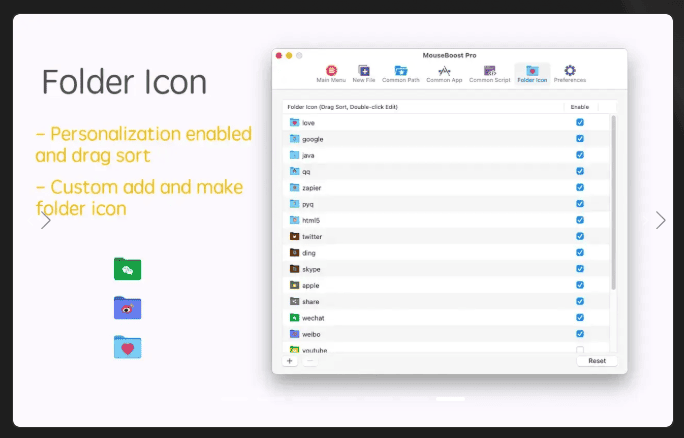Viewport: 684px width, 438px height.
Task: Click the Folder Icon column header
Action: point(342,107)
